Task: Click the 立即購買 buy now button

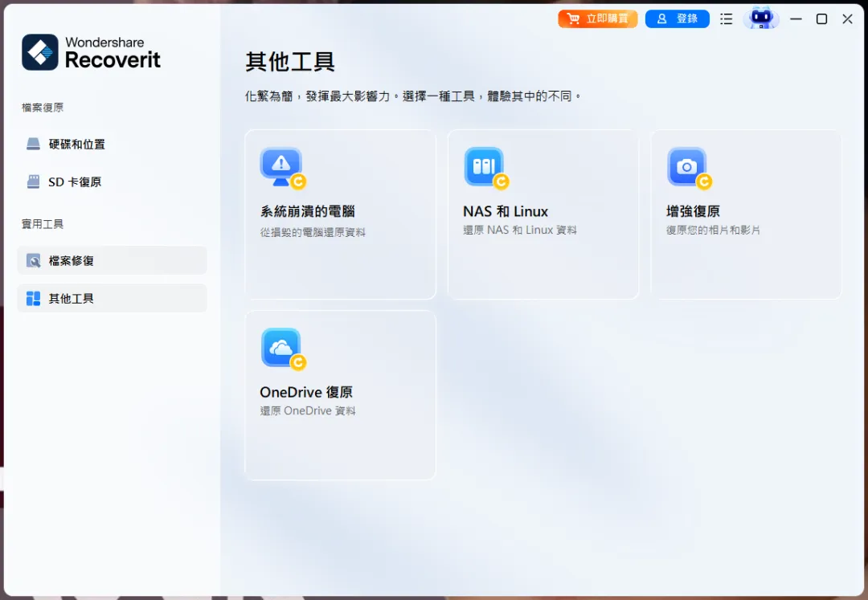Action: (598, 18)
